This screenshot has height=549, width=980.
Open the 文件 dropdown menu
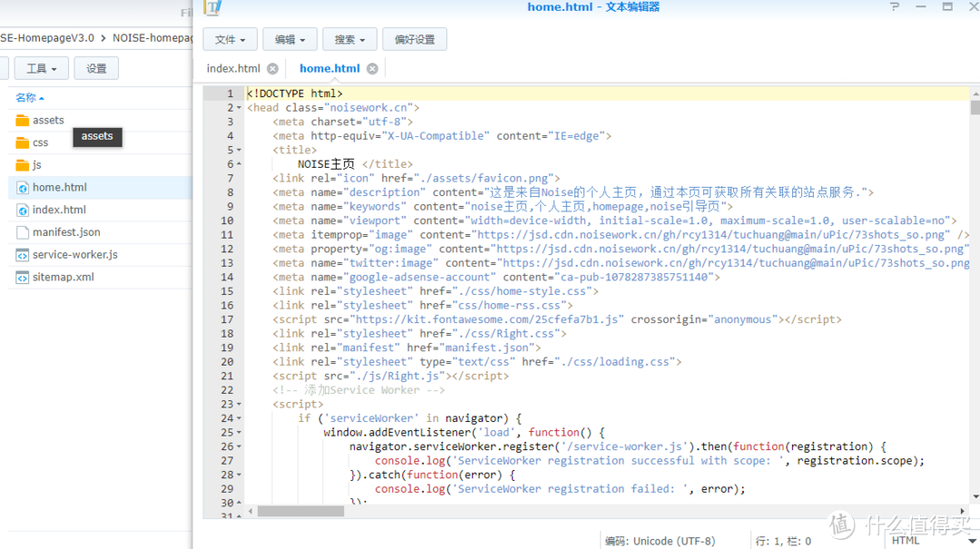[230, 39]
